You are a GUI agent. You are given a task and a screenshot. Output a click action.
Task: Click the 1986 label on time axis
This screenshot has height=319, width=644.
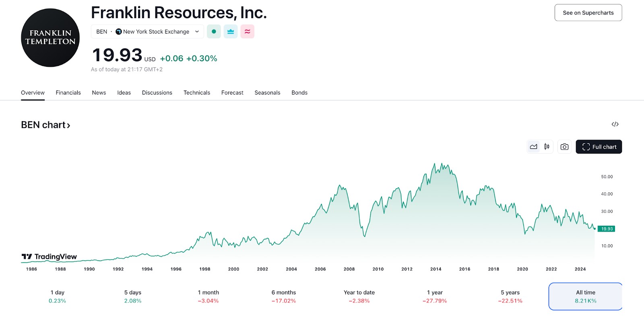(31, 269)
